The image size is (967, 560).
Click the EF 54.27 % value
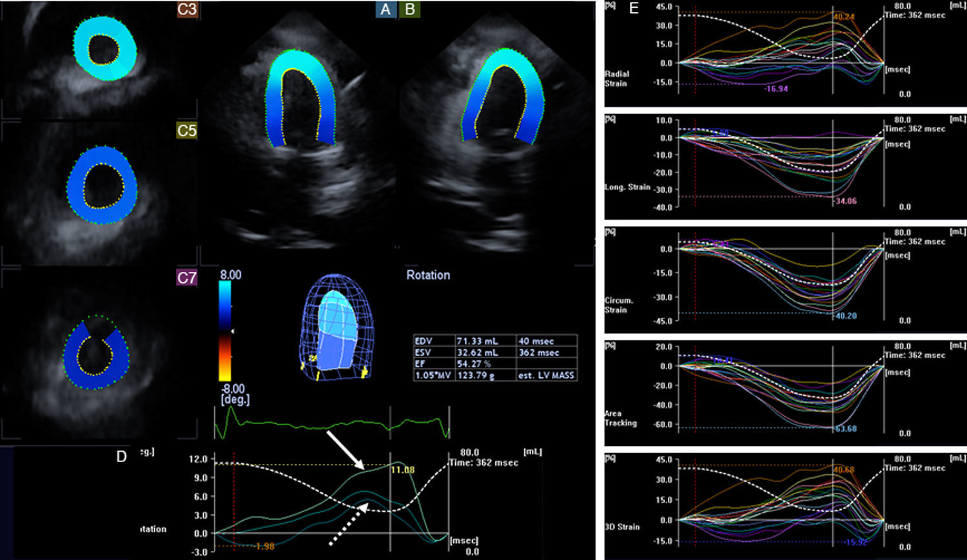(x=474, y=363)
